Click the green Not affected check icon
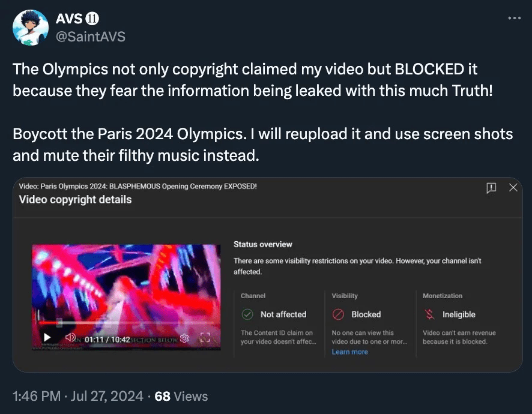 (247, 314)
